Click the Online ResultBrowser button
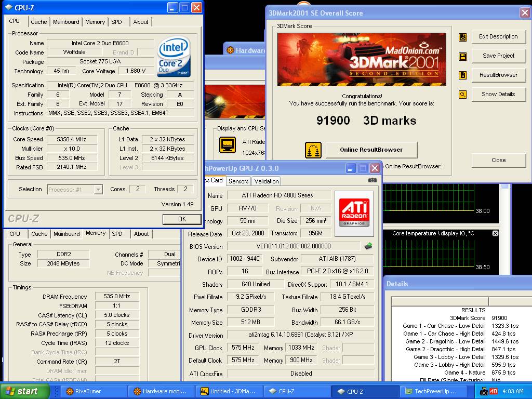Image resolution: width=532 pixels, height=399 pixels. [x=371, y=150]
